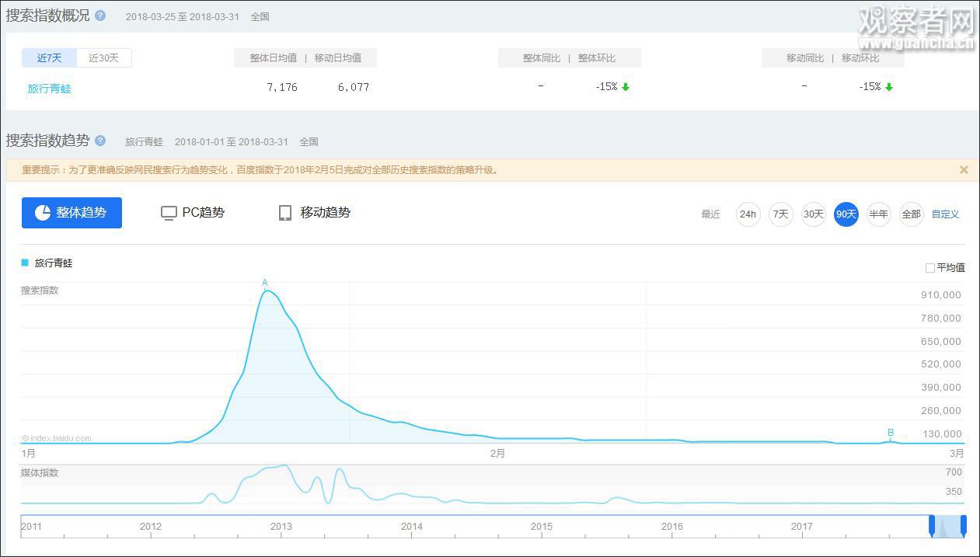Screen dimensions: 980x557
Task: Click the PC趋势 monitor icon
Action: [169, 213]
